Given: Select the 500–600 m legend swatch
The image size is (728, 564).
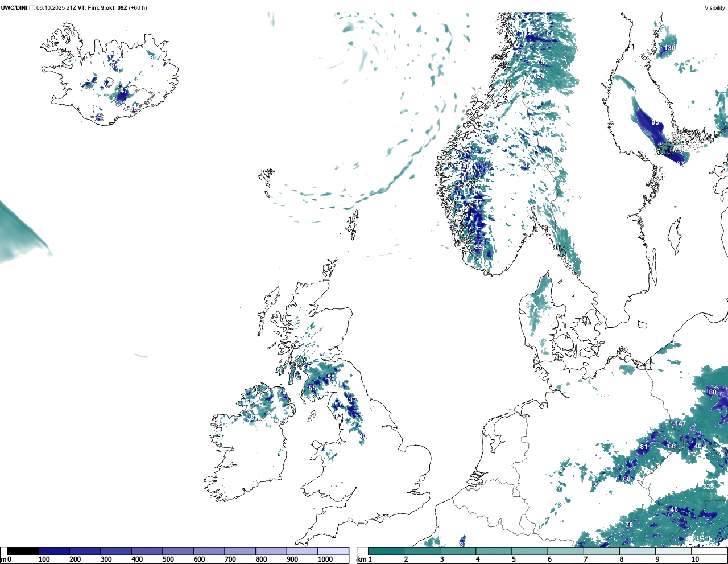Looking at the screenshot, I should point(178,551).
